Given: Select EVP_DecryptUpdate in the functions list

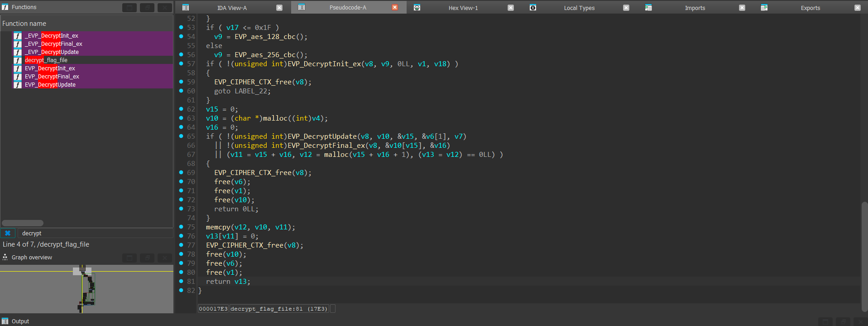Looking at the screenshot, I should coord(50,85).
